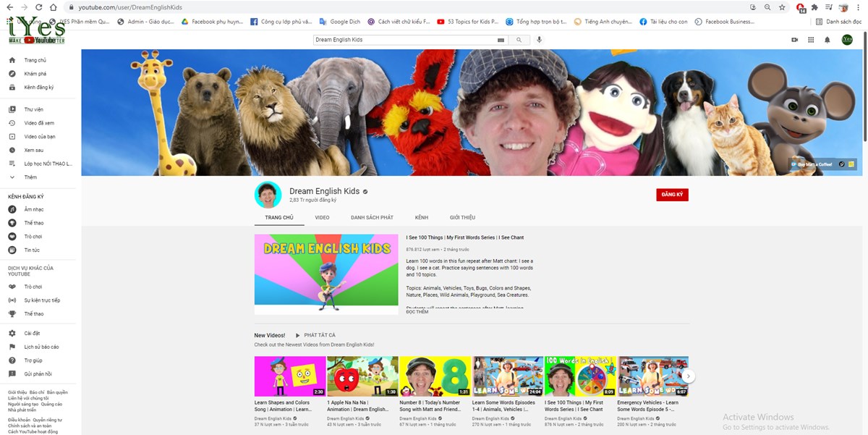
Task: Open the Quảng cáo footer link
Action: (x=51, y=404)
